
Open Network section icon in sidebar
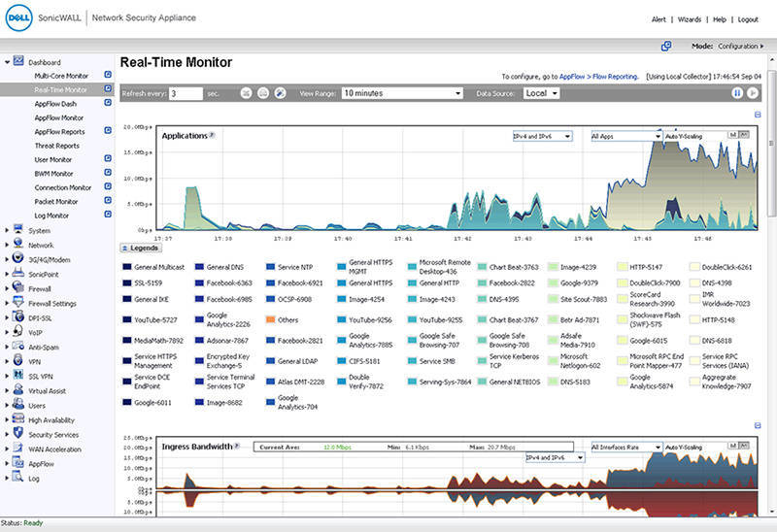tap(18, 244)
